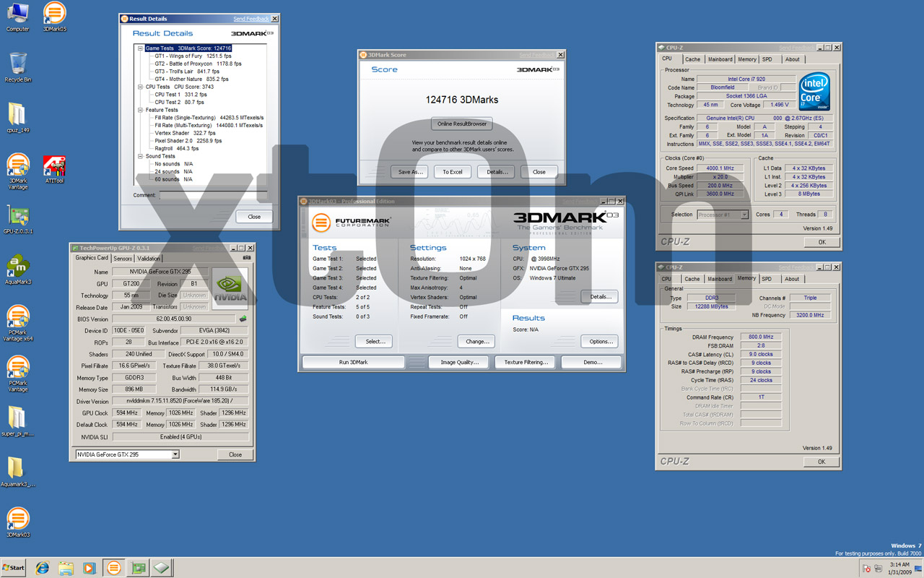Open the cpuz_149 folder on desktop
This screenshot has width=924, height=578.
17,118
